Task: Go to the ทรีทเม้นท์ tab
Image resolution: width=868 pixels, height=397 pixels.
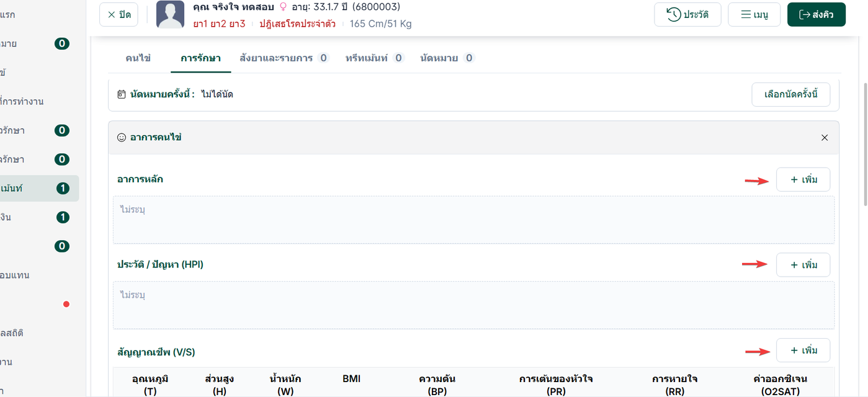Action: tap(374, 58)
